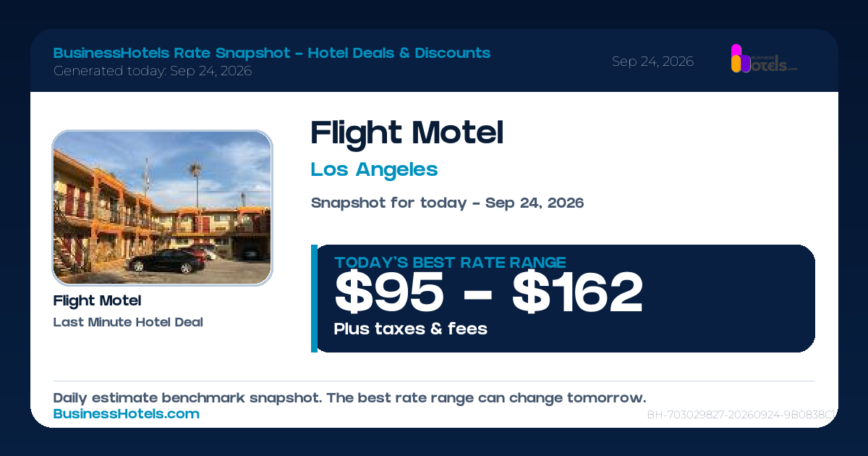The height and width of the screenshot is (456, 868).
Task: Click the $95 - $162 rate range
Action: (488, 292)
